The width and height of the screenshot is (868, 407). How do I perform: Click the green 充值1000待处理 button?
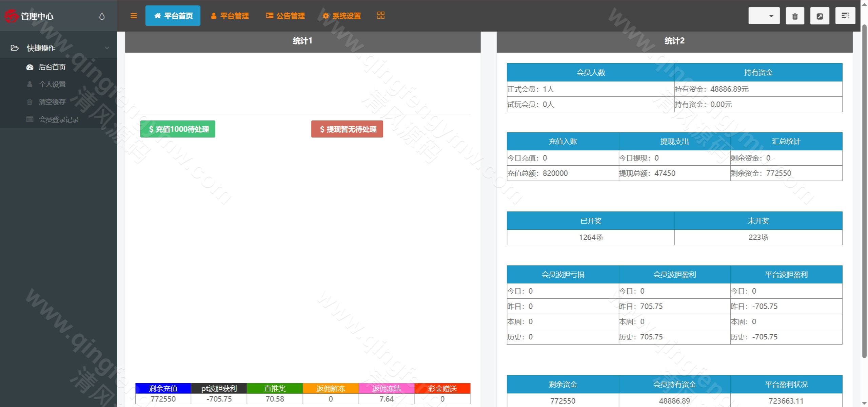pyautogui.click(x=178, y=129)
